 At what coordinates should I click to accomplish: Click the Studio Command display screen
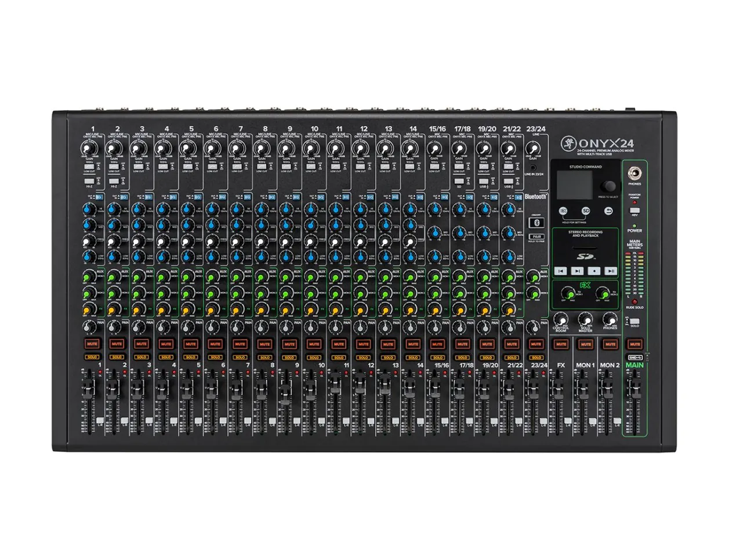click(x=576, y=184)
